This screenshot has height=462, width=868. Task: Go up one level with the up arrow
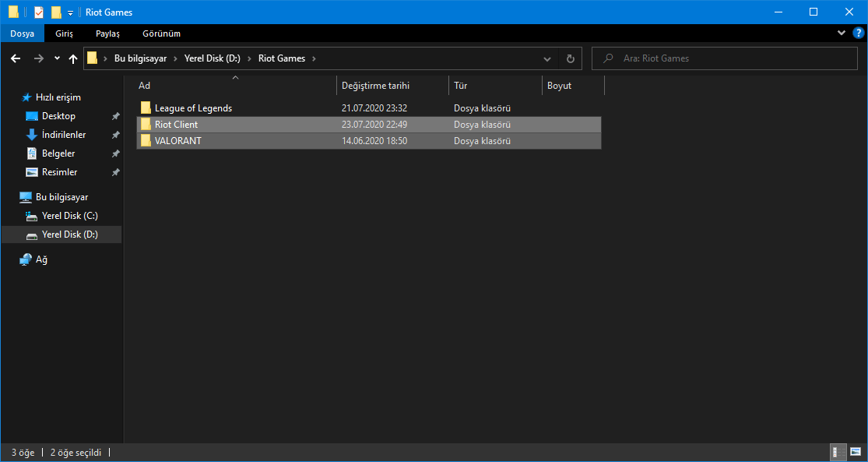tap(73, 58)
